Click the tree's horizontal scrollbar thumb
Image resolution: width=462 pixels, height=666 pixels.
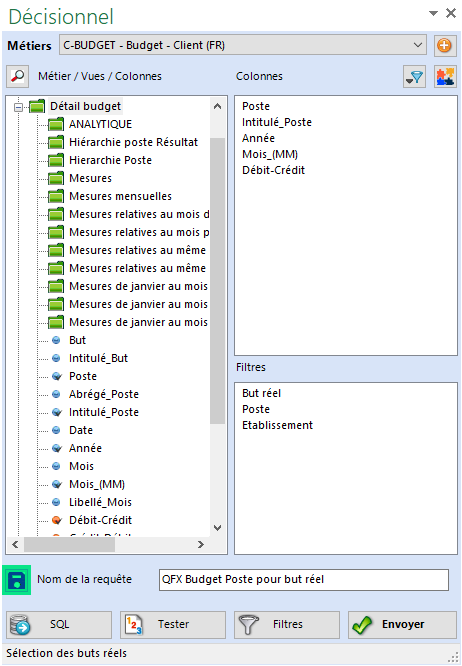coord(69,545)
